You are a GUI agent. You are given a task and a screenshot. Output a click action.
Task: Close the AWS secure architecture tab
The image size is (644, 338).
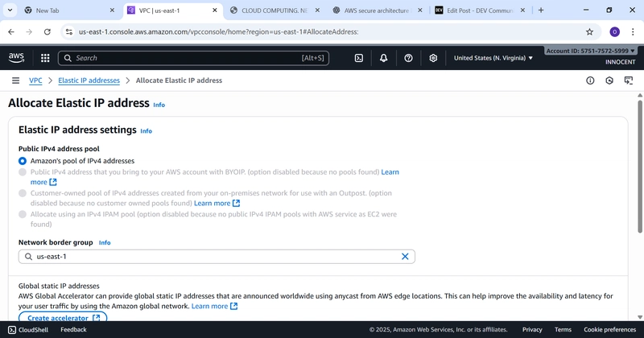pos(419,10)
